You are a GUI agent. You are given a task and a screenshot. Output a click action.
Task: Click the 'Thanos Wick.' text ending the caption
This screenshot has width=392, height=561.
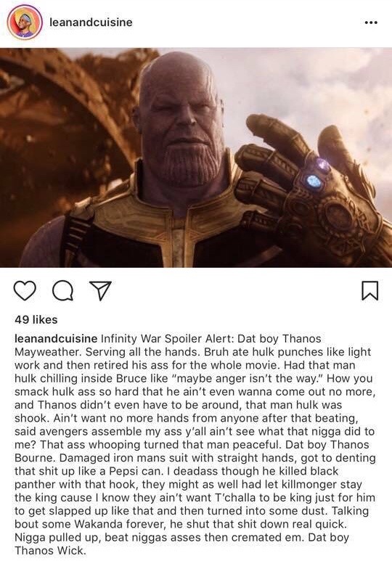coord(51,550)
